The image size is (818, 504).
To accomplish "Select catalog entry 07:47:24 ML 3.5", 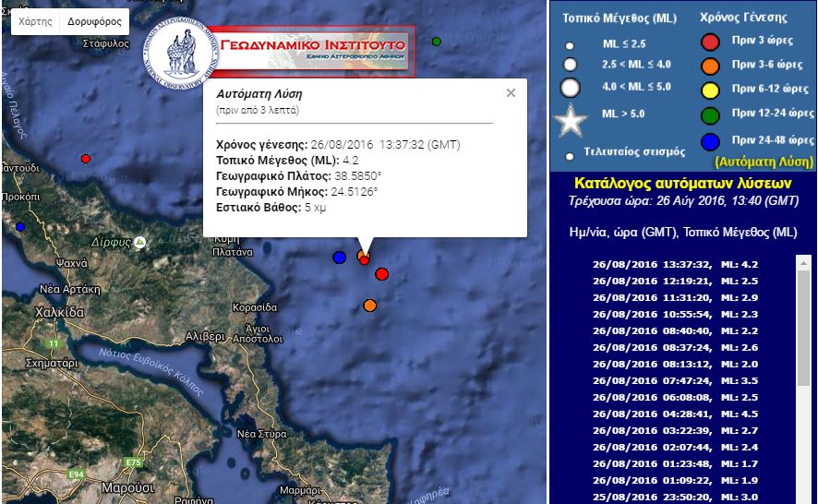I will [675, 381].
